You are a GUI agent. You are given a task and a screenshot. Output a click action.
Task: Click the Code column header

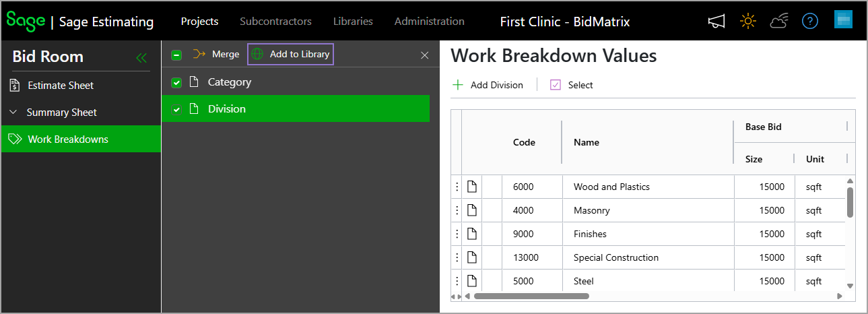pos(524,142)
